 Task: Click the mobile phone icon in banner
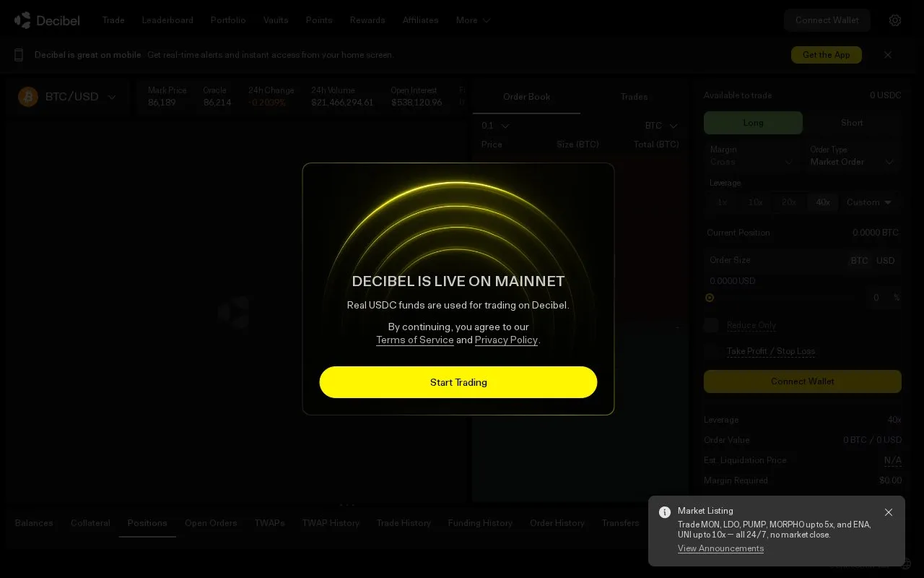(19, 55)
